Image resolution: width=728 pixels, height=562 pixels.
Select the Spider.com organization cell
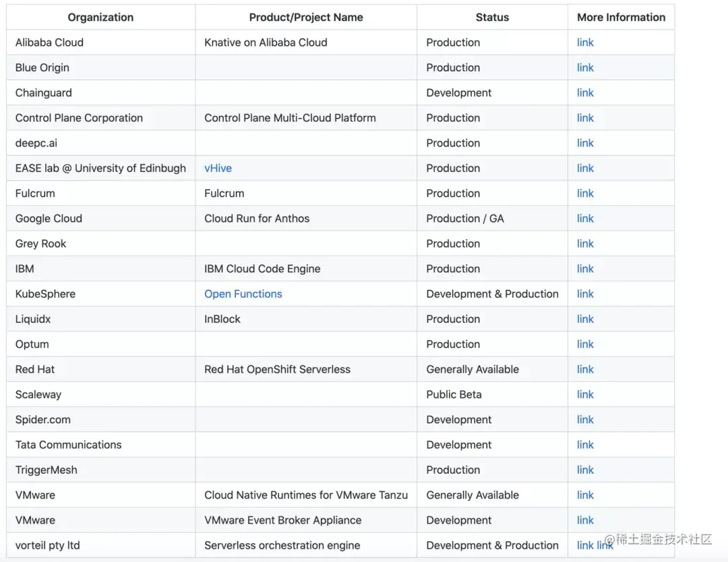click(100, 420)
